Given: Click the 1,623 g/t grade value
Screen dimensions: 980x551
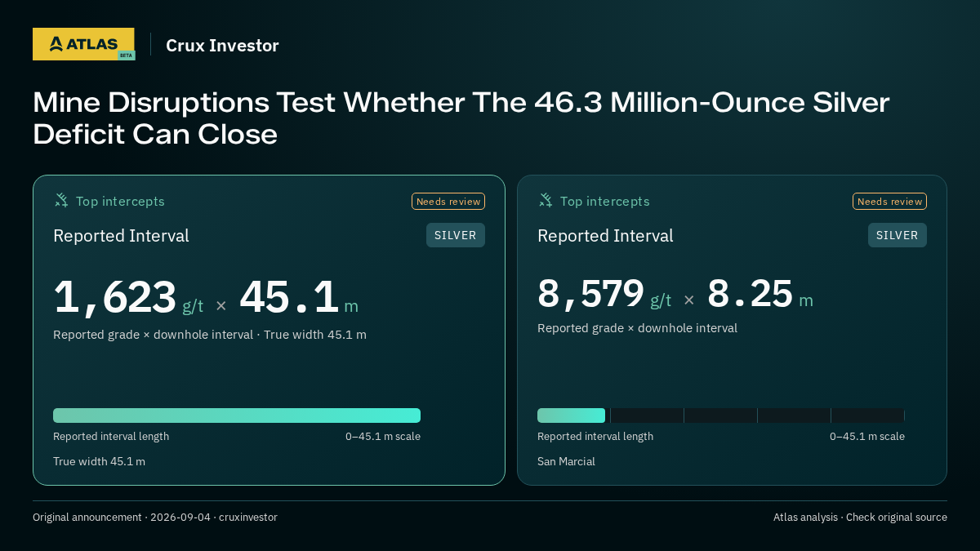Looking at the screenshot, I should [128, 297].
